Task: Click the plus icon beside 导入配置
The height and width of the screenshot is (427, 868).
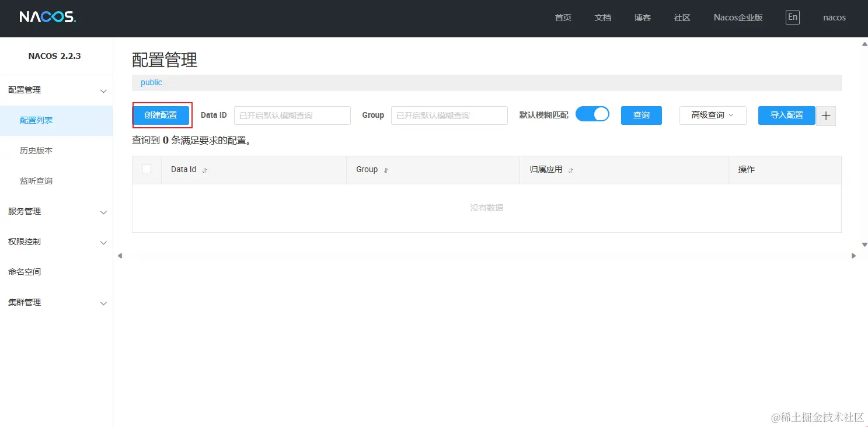Action: [x=826, y=116]
